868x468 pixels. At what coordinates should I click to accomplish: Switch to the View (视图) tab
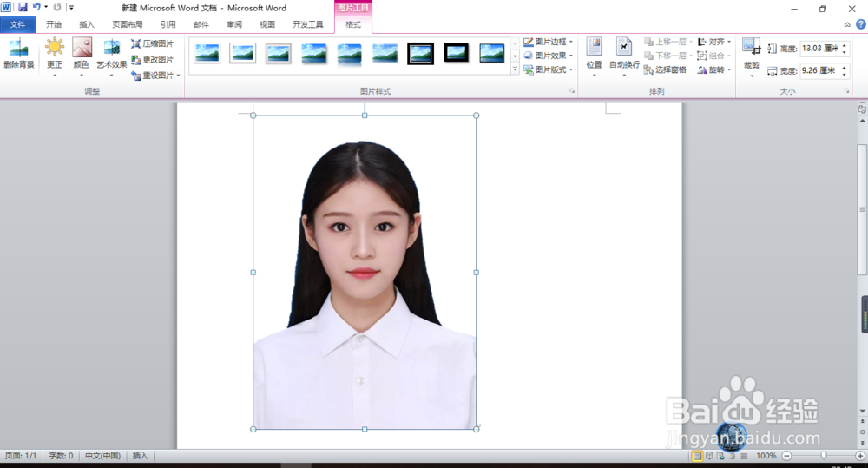click(267, 24)
